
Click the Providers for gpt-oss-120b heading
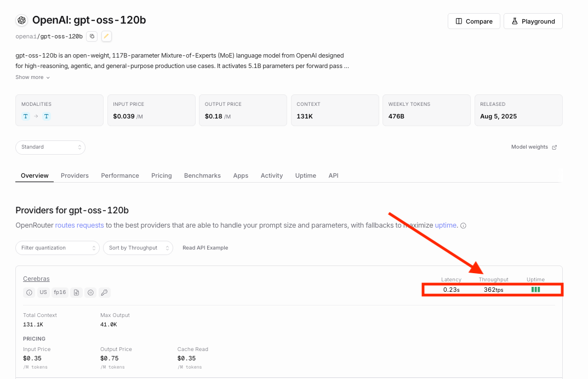pyautogui.click(x=72, y=210)
